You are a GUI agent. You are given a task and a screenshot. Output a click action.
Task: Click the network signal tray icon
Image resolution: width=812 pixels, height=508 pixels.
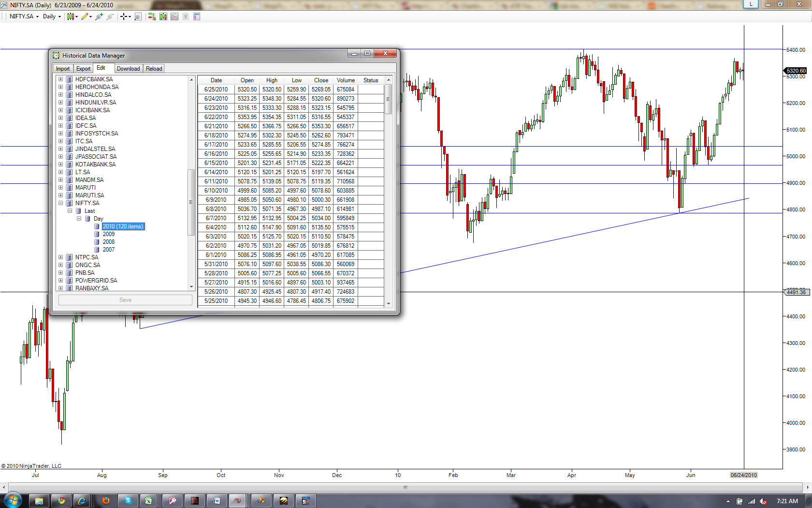(x=752, y=501)
